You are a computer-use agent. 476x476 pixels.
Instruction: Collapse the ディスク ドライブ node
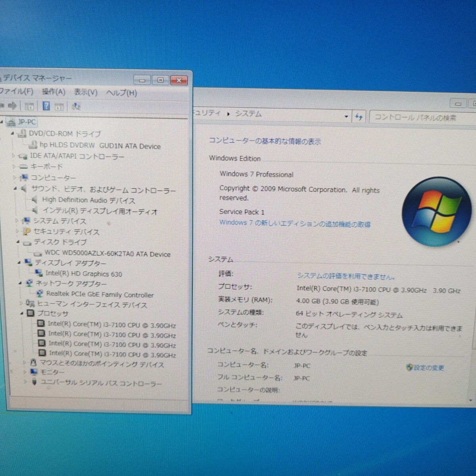click(x=18, y=242)
